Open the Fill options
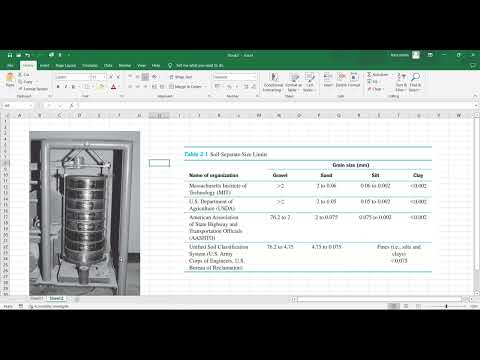 pos(373,82)
